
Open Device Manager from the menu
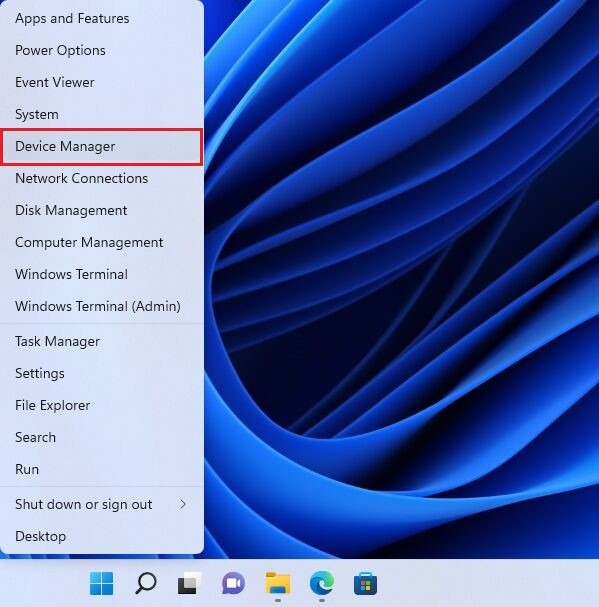(101, 146)
